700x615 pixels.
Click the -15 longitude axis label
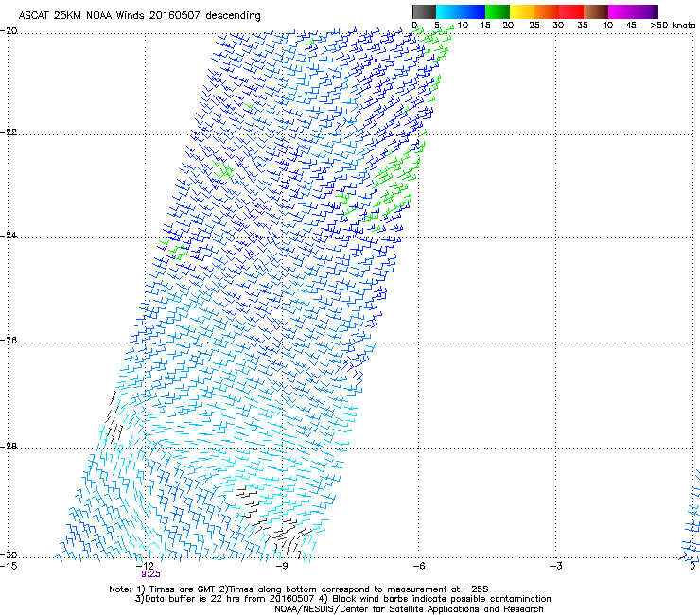tap(9, 566)
